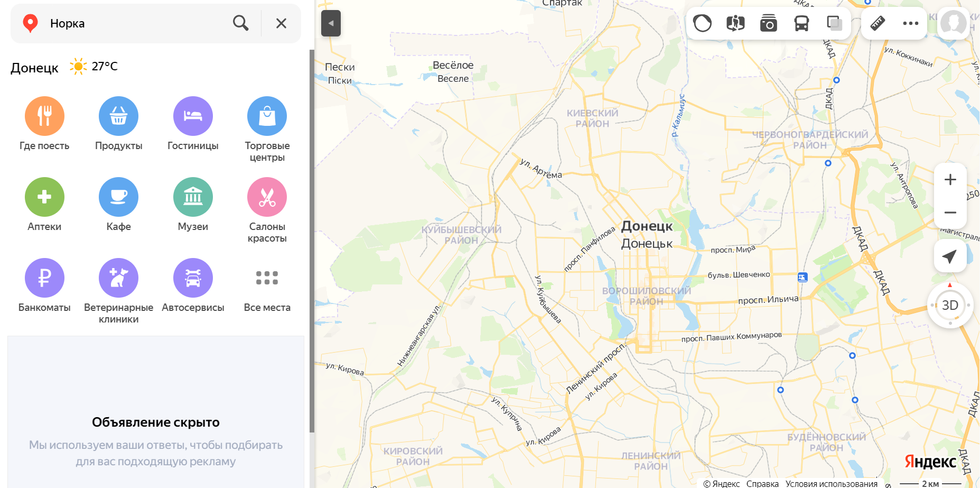Open the Кафе category
The width and height of the screenshot is (980, 488).
click(x=118, y=205)
